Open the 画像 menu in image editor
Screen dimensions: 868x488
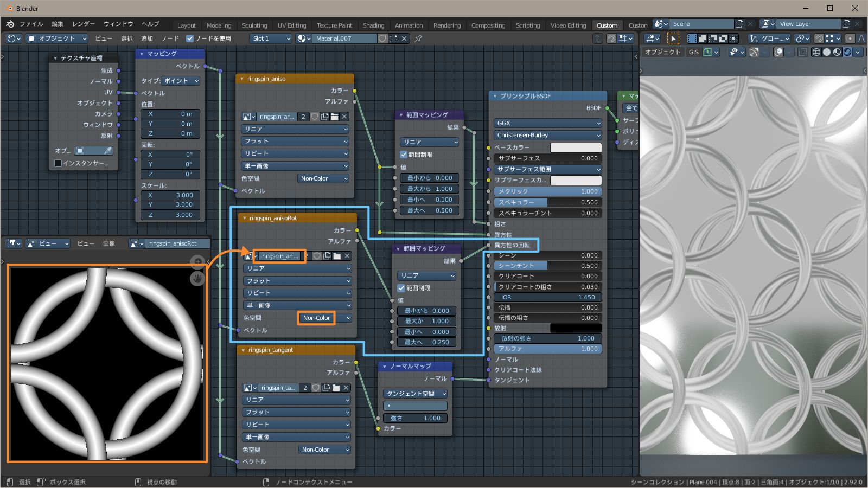coord(109,243)
